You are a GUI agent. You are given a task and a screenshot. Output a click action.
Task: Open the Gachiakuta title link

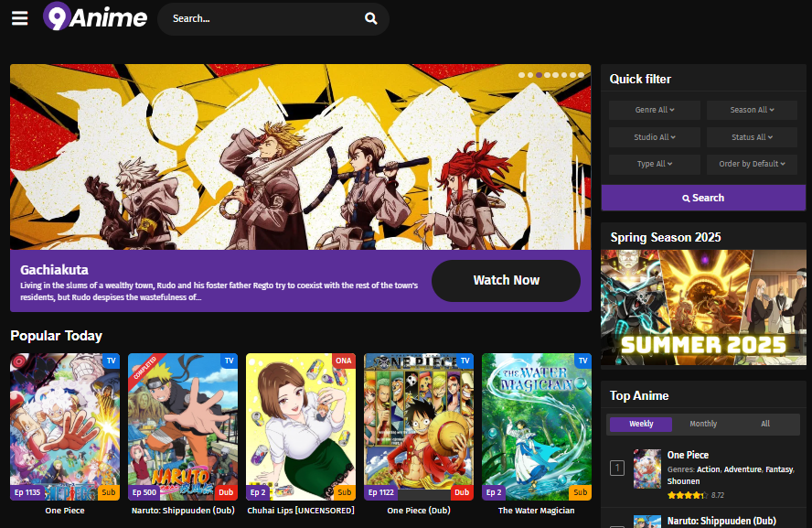point(54,270)
